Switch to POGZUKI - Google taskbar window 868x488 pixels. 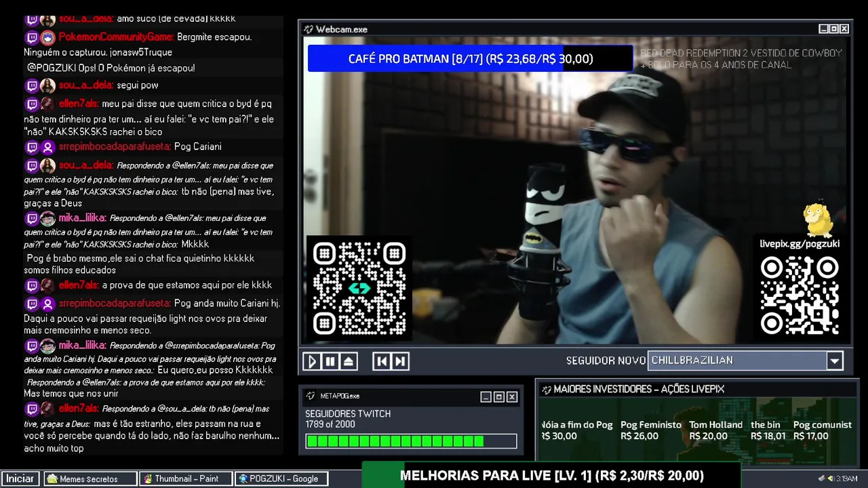[x=281, y=479]
